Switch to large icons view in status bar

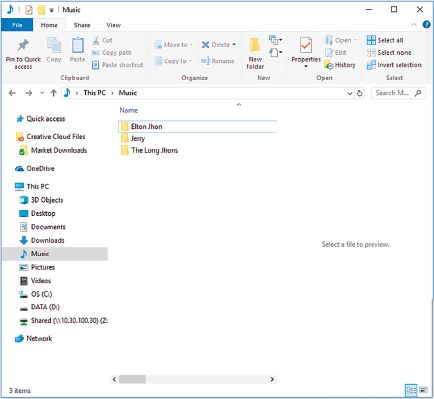point(423,390)
